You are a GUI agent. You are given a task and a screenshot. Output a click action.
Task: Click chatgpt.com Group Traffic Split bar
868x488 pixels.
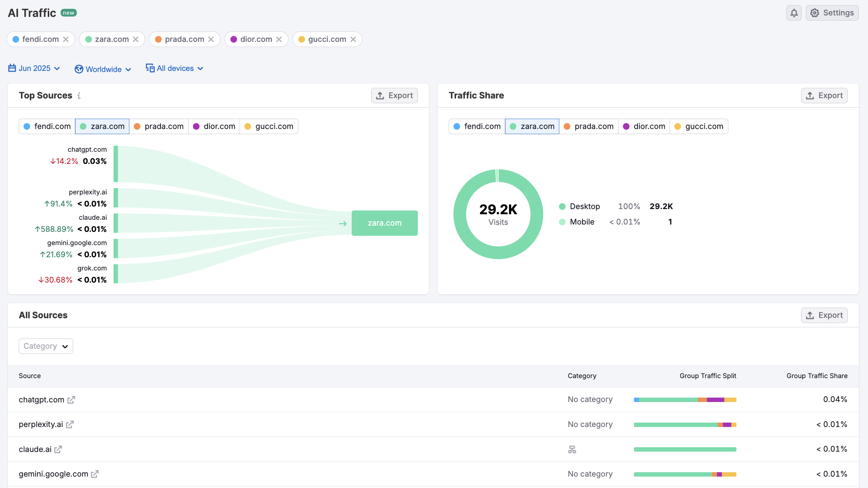click(x=685, y=400)
